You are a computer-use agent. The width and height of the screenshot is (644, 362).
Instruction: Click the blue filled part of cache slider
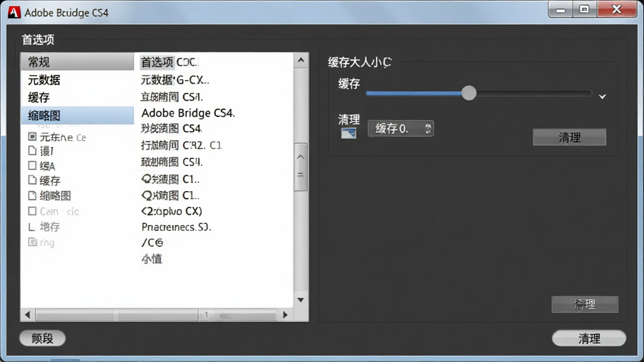[414, 93]
